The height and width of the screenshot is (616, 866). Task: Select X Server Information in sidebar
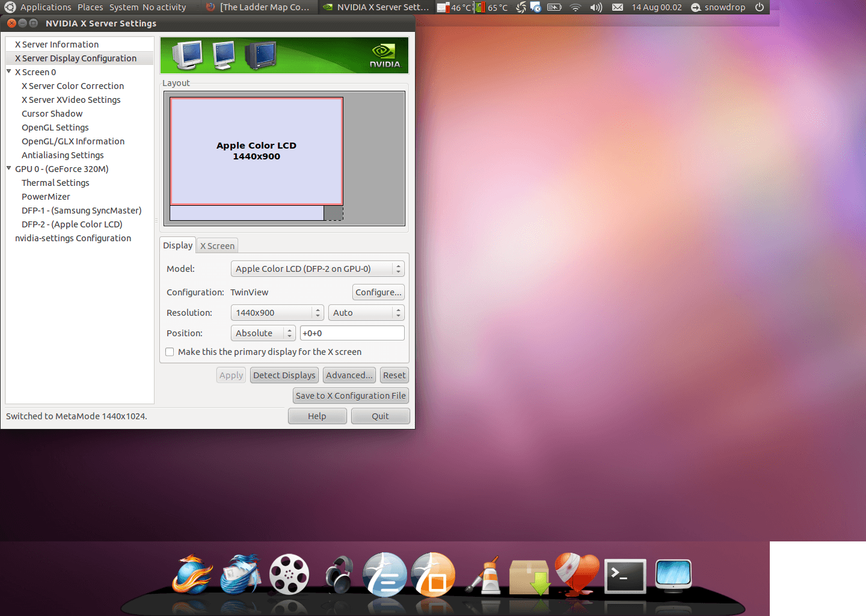(79, 45)
